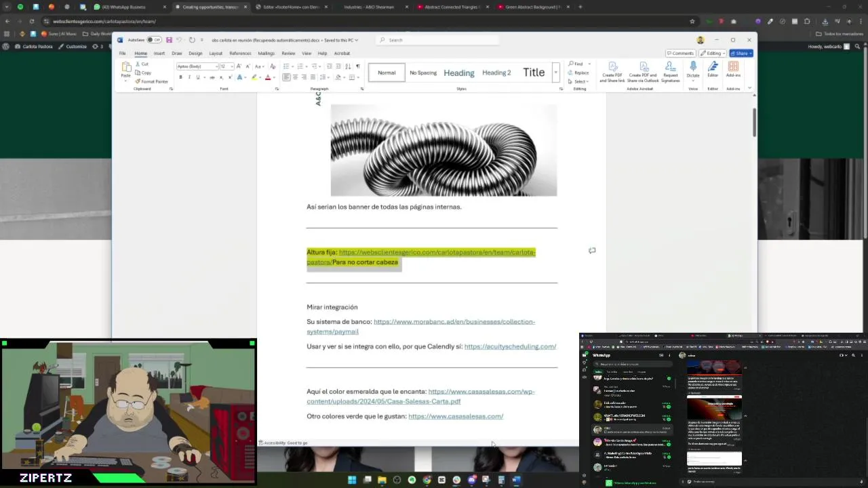Click Center alignment icon
The width and height of the screenshot is (868, 488).
[x=295, y=77]
